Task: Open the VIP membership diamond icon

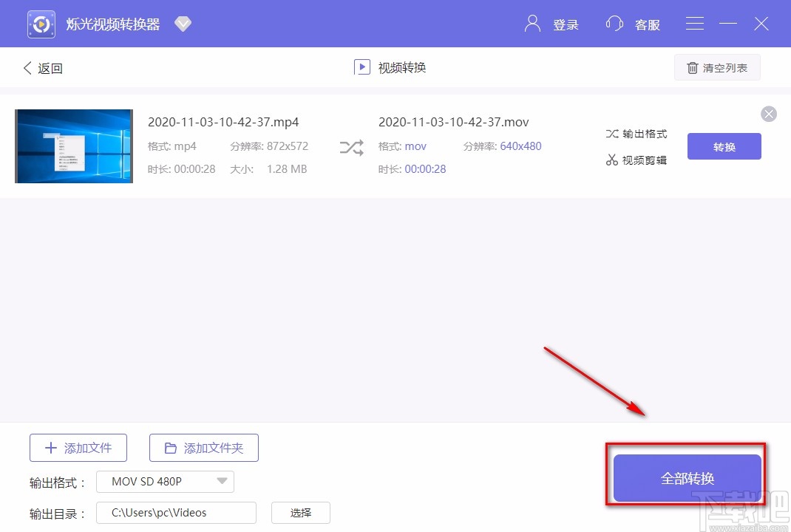Action: [x=183, y=23]
